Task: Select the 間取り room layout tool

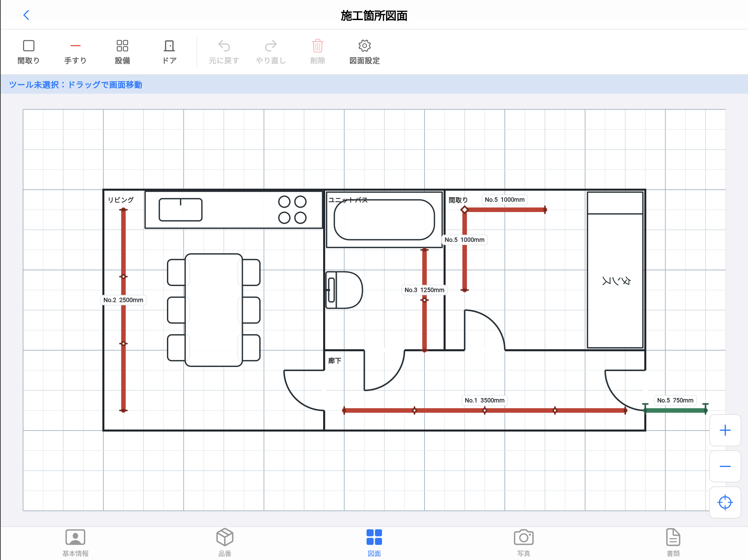Action: (28, 52)
